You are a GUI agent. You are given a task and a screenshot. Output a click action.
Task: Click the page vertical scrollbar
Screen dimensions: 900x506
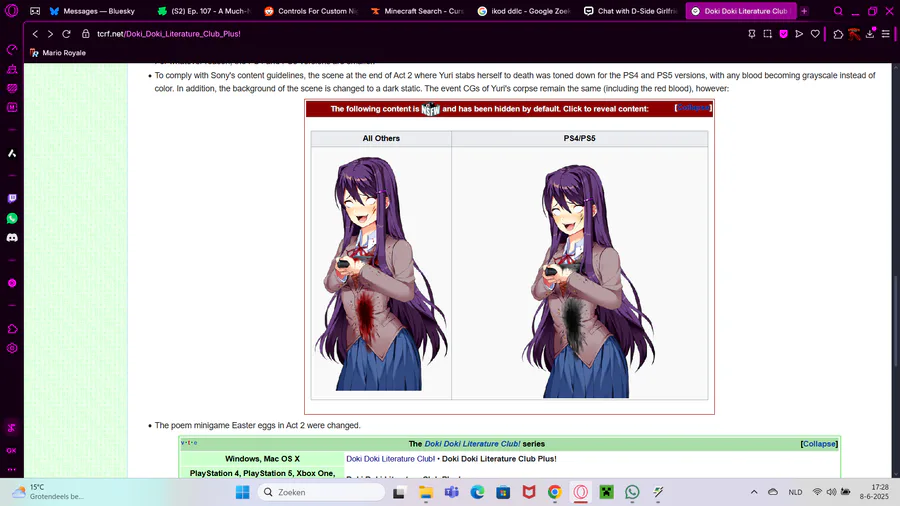(x=896, y=321)
